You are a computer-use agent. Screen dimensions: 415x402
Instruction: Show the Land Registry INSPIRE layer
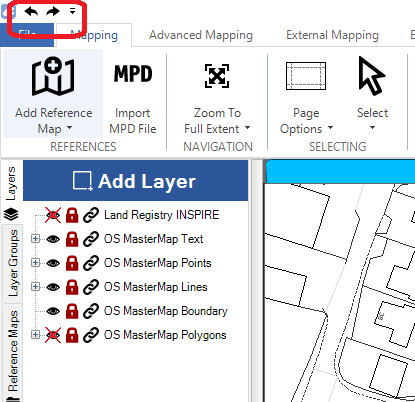pyautogui.click(x=53, y=215)
